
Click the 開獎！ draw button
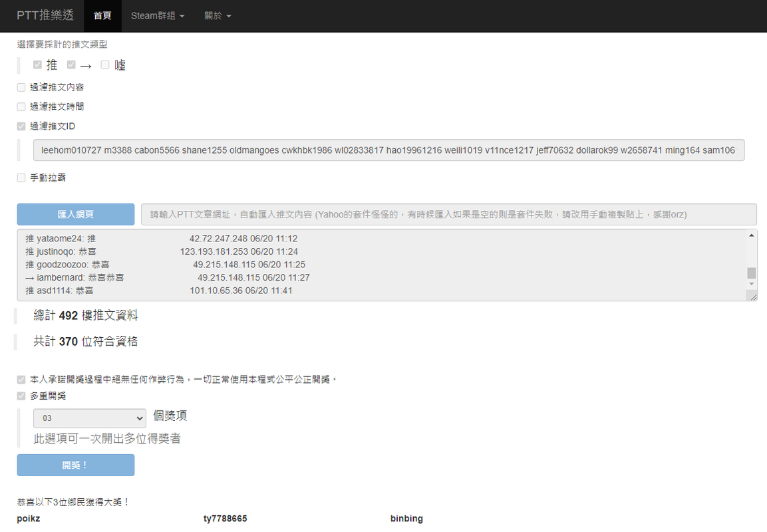click(76, 465)
